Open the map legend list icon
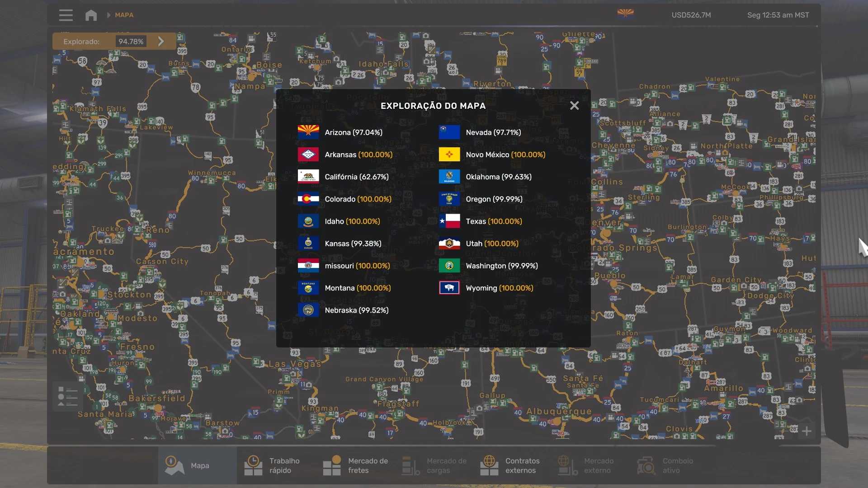Viewport: 868px width, 488px height. [68, 396]
